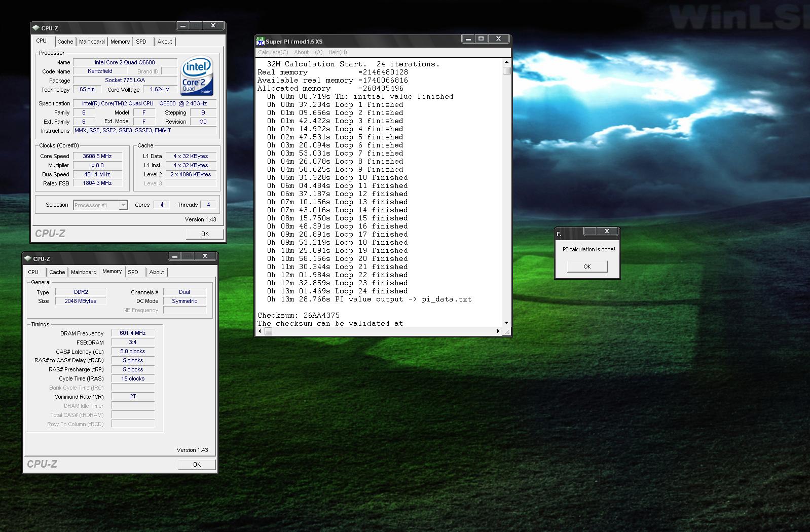Select CPU tab in top CPU-Z window
The height and width of the screenshot is (532, 810).
[42, 41]
